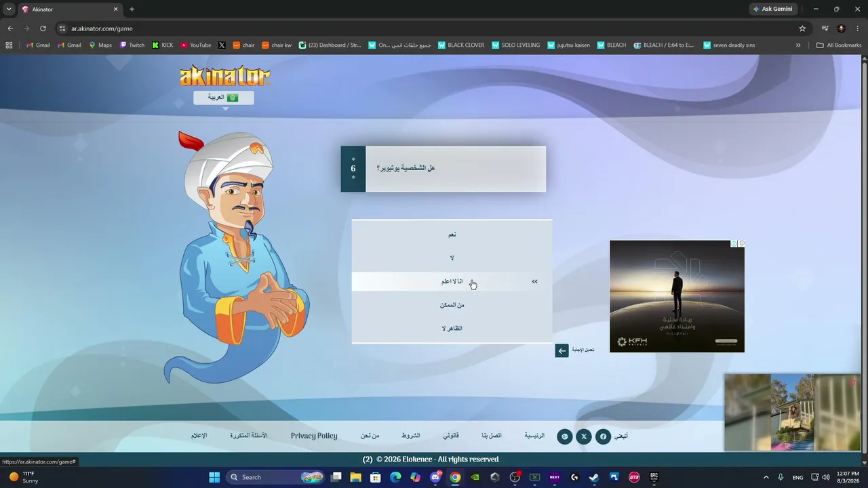Open the ad info icon on the KFH ad
868x488 pixels.
point(734,244)
